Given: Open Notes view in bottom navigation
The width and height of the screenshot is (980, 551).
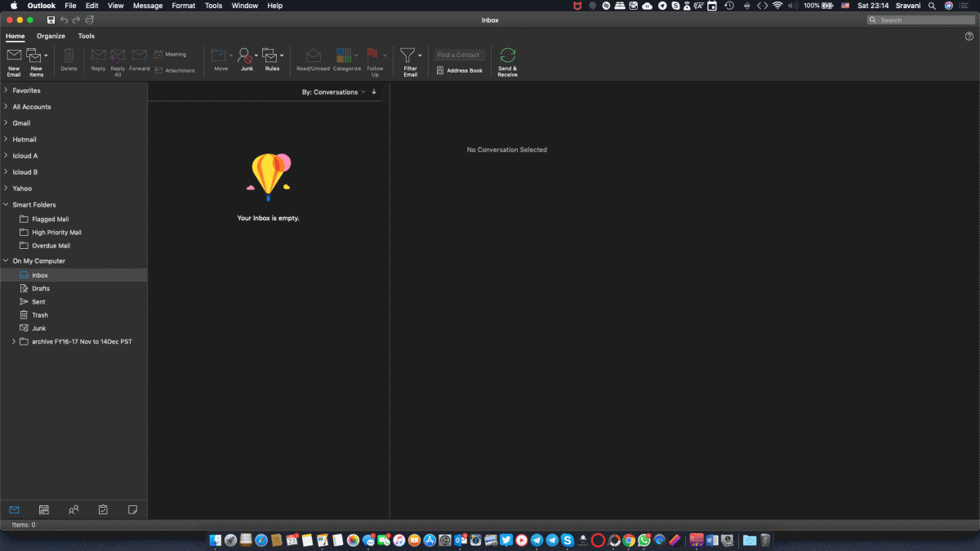Looking at the screenshot, I should click(x=132, y=509).
